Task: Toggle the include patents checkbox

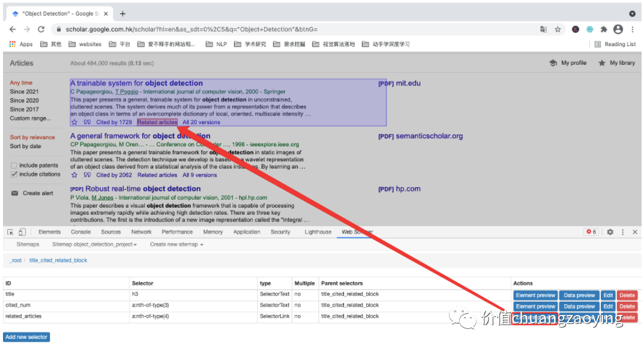Action: tap(14, 166)
